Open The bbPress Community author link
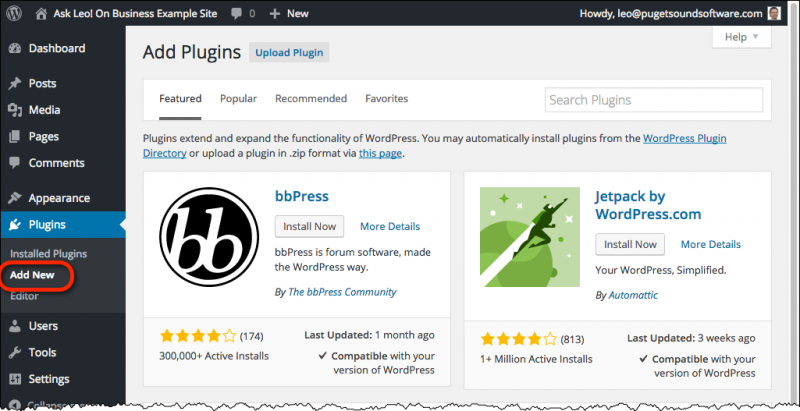The height and width of the screenshot is (411, 800). click(x=342, y=292)
